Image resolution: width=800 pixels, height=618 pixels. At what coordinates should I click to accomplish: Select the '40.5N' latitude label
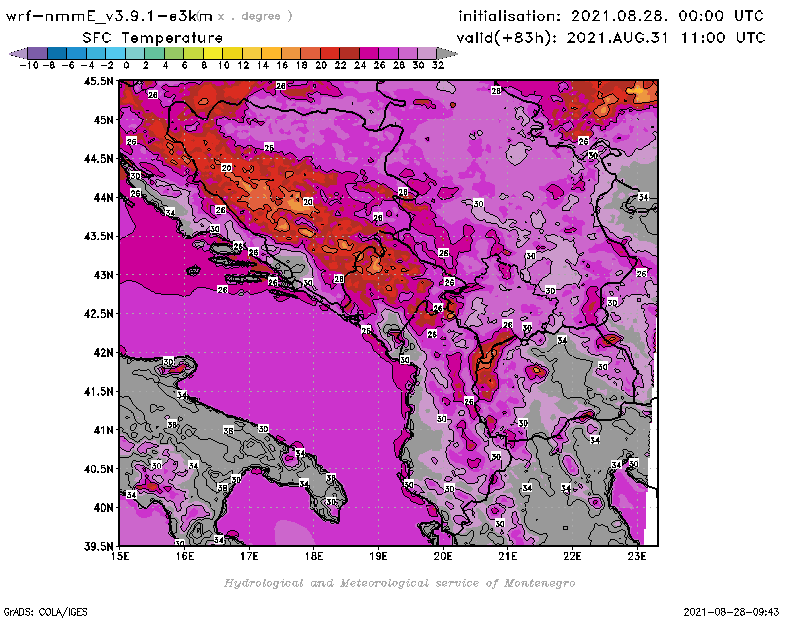coord(98,469)
